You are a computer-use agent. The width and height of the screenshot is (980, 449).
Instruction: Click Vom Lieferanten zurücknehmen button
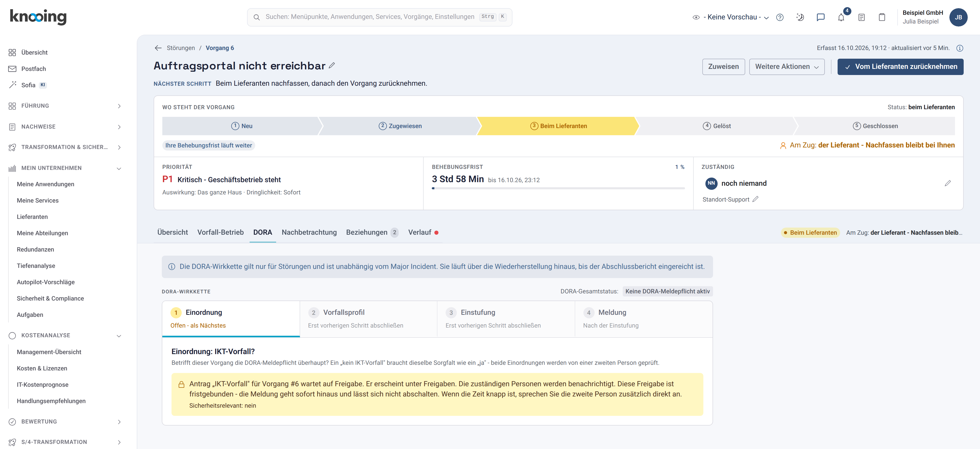(900, 67)
